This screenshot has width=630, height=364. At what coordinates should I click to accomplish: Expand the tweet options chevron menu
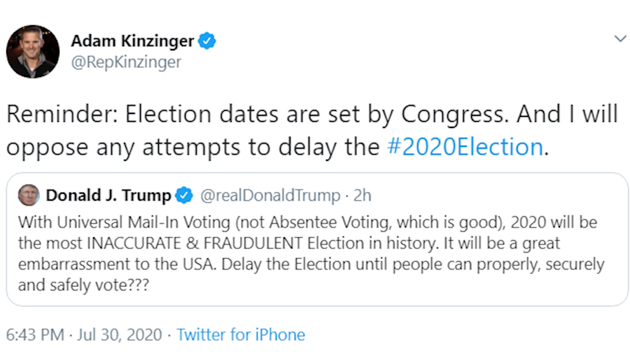point(620,38)
